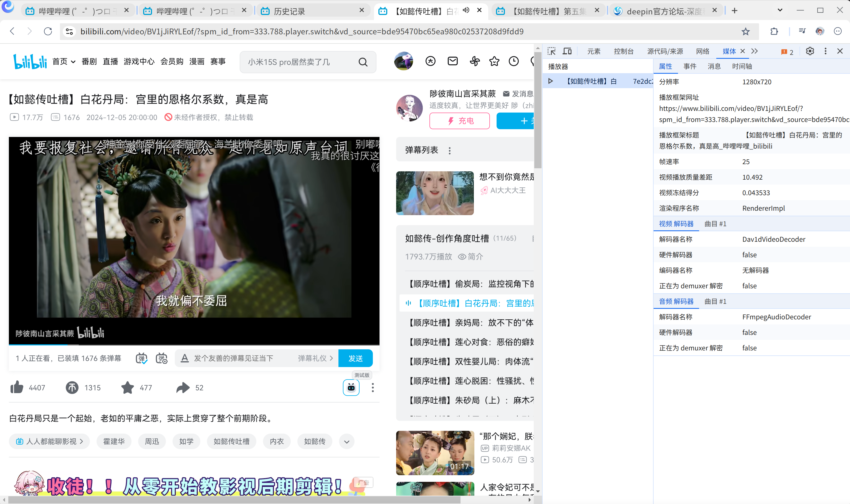The height and width of the screenshot is (504, 850).
Task: Expand the player entry triangle in DevTools
Action: tap(551, 81)
